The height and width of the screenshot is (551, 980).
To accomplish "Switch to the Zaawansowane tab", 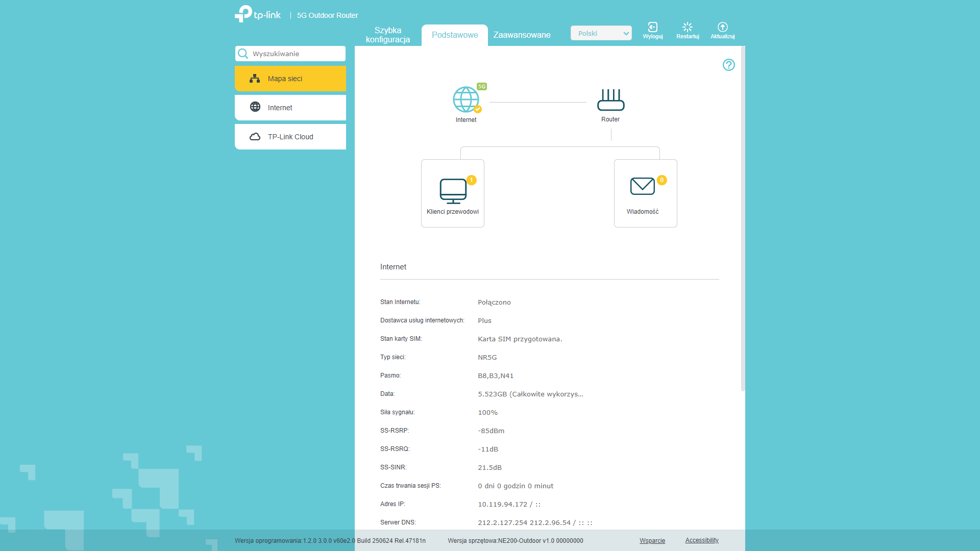I will click(522, 35).
